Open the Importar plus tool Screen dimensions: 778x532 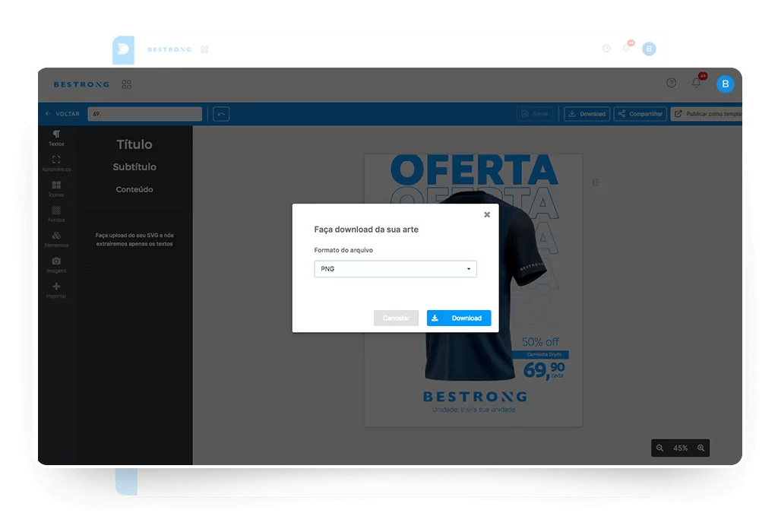56,290
